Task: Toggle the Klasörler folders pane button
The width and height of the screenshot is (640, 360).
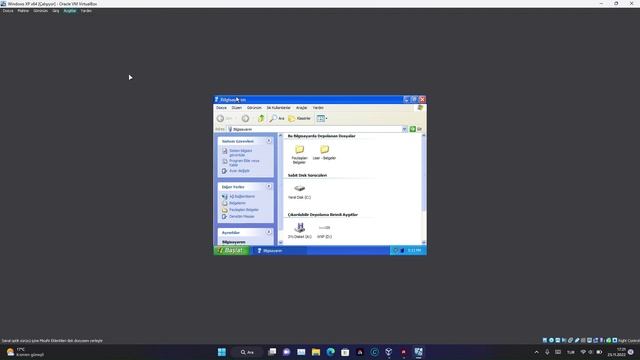Action: (300, 118)
